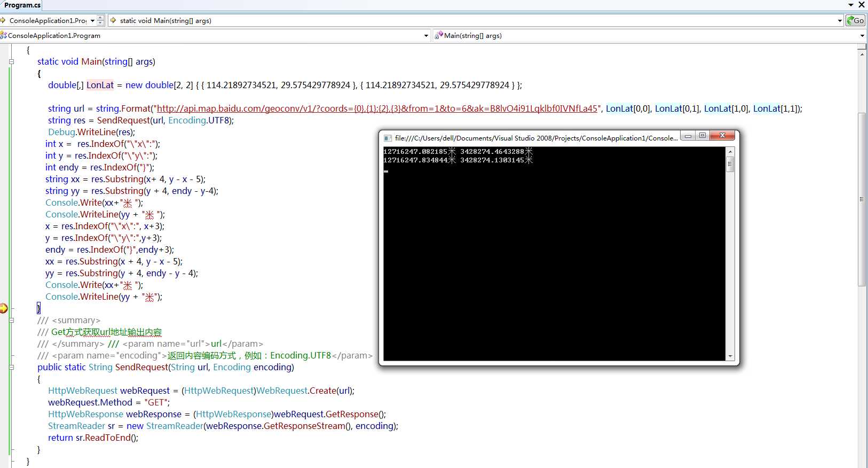
Task: Click the "int endy = res.IndexOf("}");" line
Action: pyautogui.click(x=100, y=167)
